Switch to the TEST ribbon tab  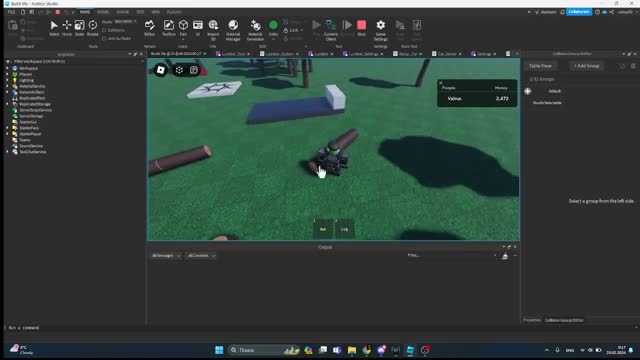point(140,12)
